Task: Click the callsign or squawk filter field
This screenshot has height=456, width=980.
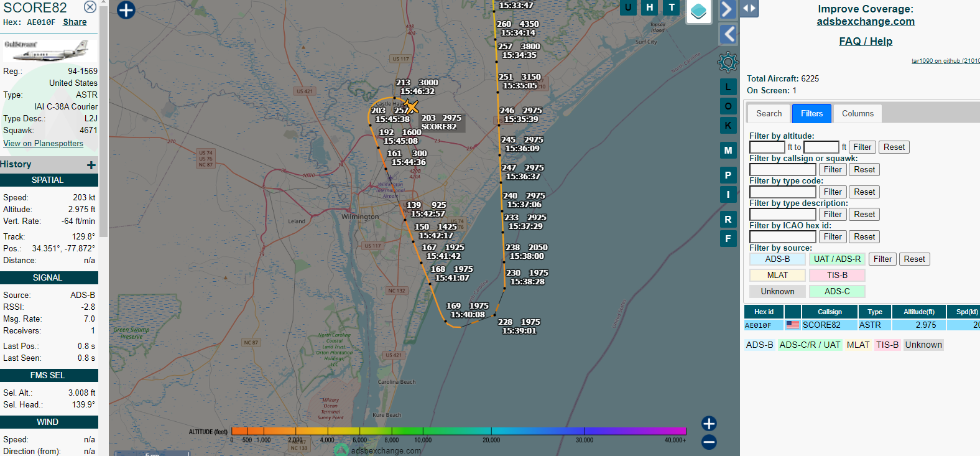Action: 783,170
